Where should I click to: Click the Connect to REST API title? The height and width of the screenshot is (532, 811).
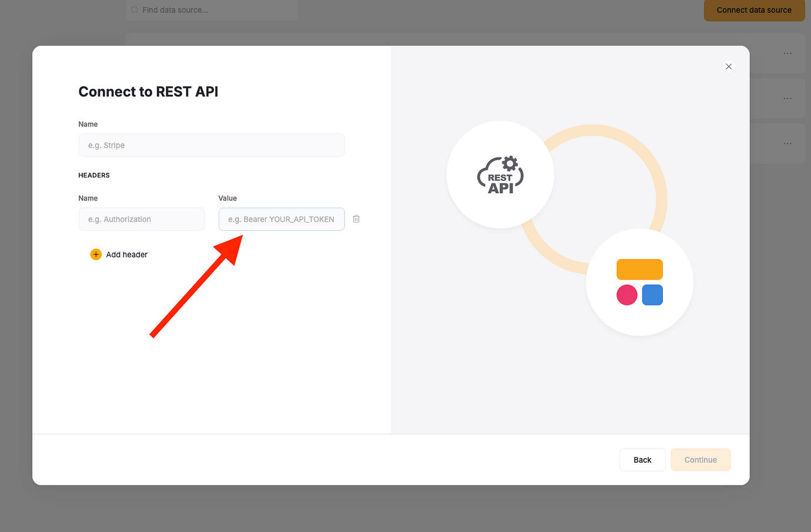[148, 92]
